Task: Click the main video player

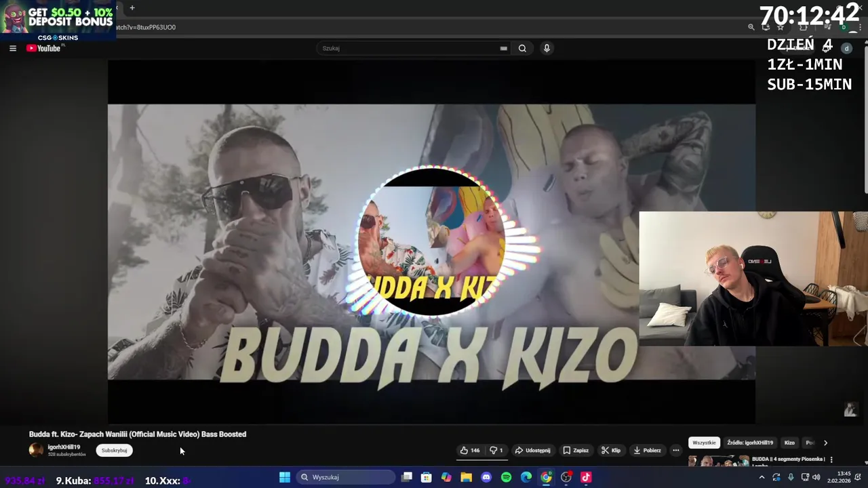Action: coord(431,242)
